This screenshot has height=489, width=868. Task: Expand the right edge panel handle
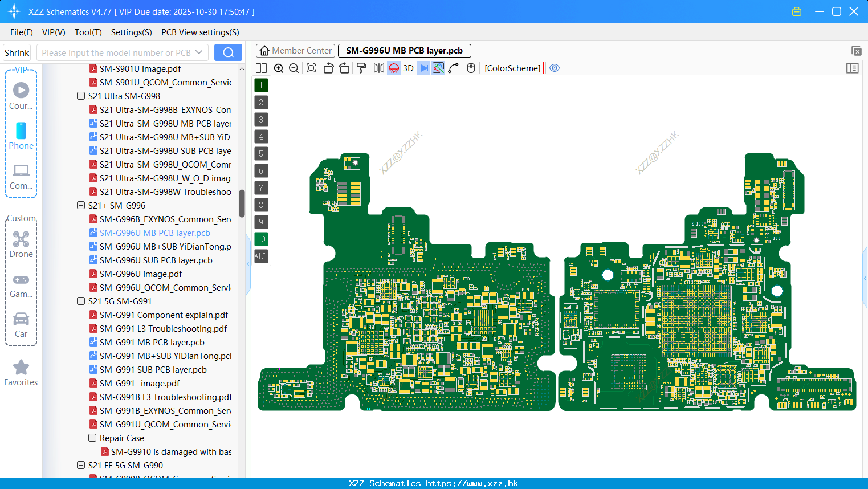click(865, 278)
